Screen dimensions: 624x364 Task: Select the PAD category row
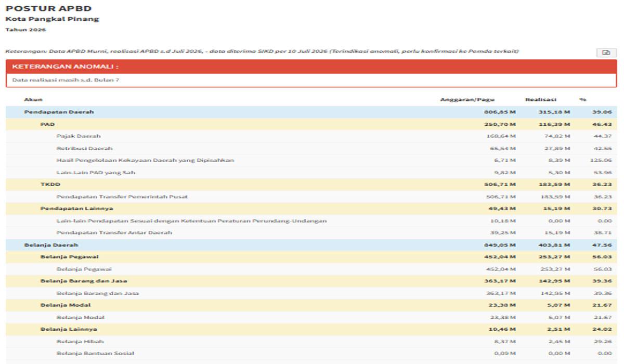(311, 124)
